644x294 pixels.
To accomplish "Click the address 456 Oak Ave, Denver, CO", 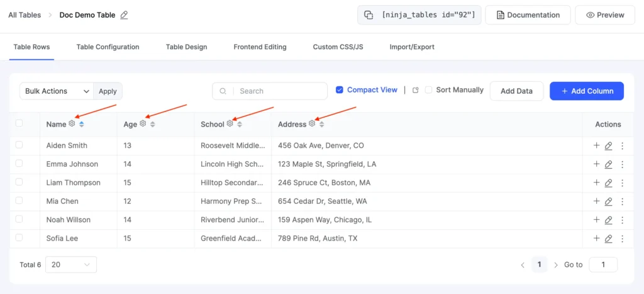I will 321,145.
